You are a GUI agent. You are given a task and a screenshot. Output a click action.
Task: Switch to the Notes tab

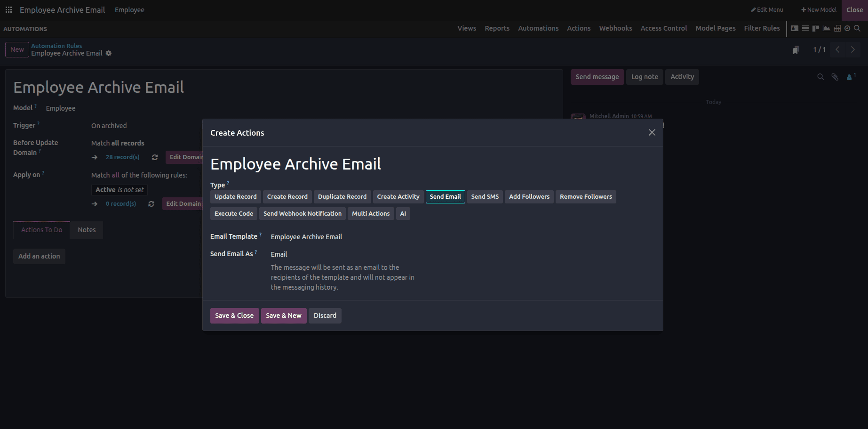86,230
